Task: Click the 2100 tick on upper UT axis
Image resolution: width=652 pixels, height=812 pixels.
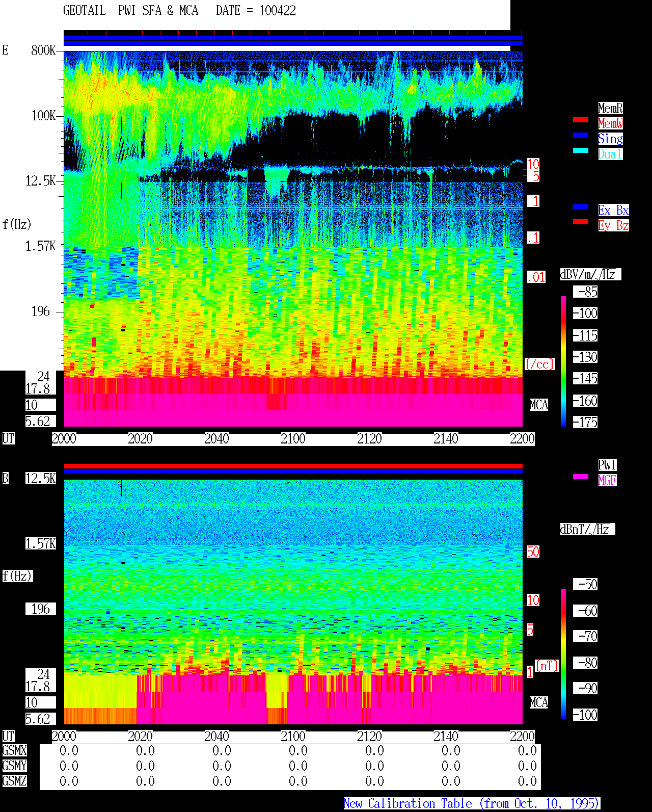Action: pos(293,439)
